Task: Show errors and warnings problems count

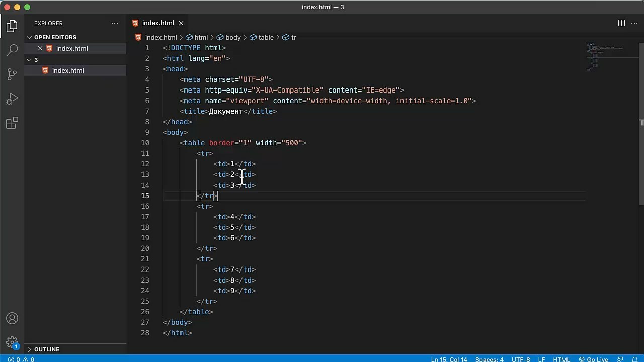Action: [x=21, y=359]
